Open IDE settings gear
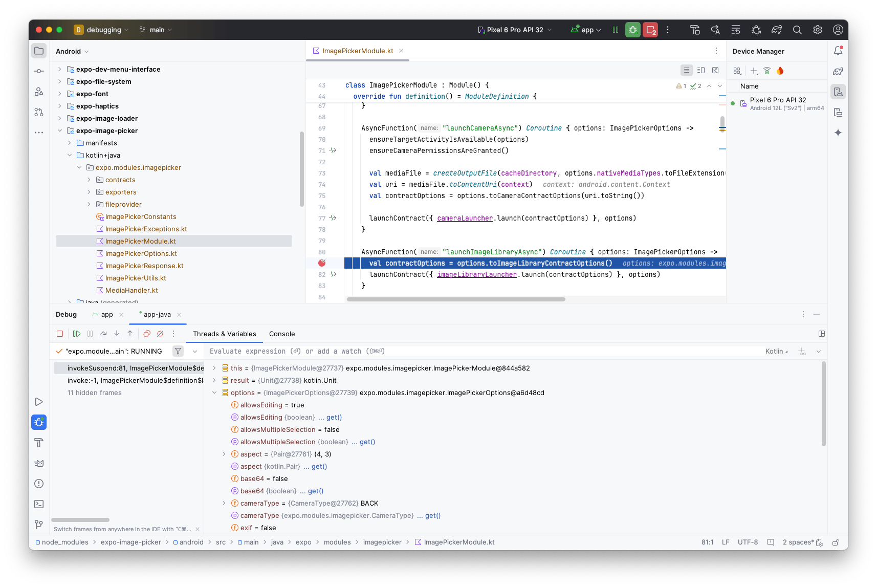This screenshot has height=588, width=877. (817, 30)
